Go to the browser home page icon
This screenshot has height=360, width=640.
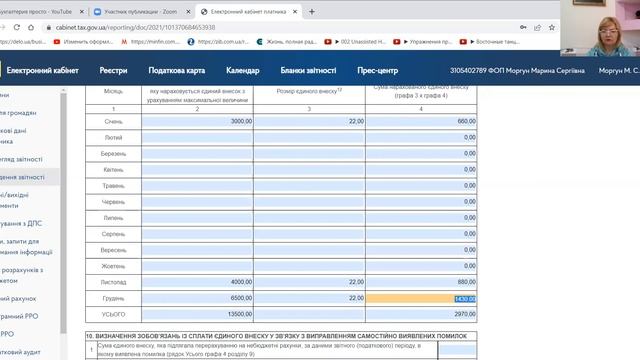click(31, 27)
